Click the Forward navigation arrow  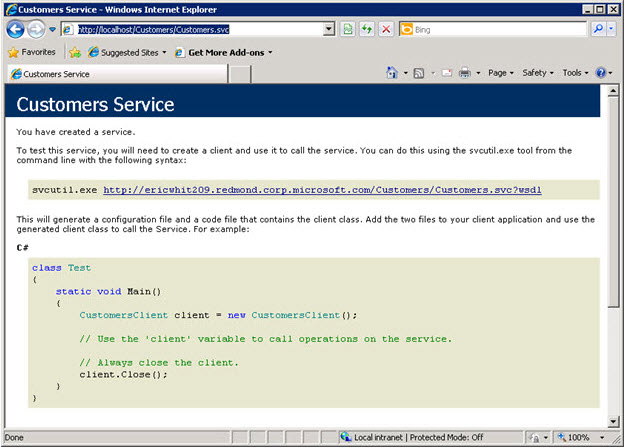(x=36, y=29)
